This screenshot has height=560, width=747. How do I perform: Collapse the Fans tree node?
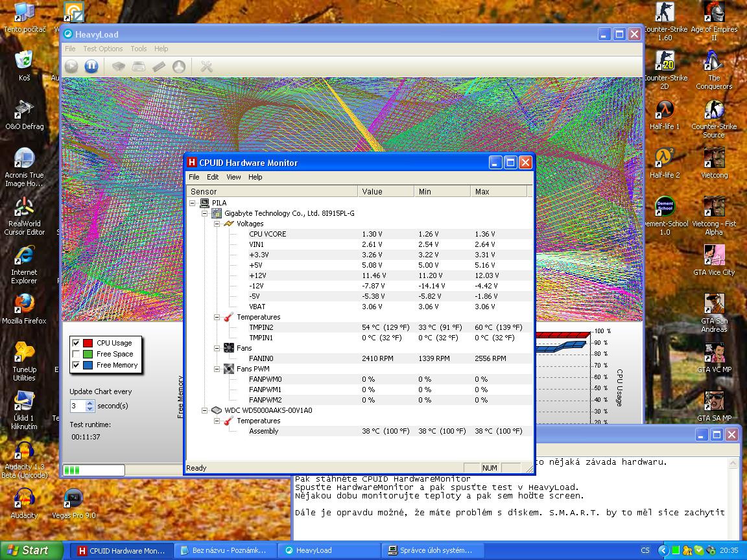click(x=217, y=348)
